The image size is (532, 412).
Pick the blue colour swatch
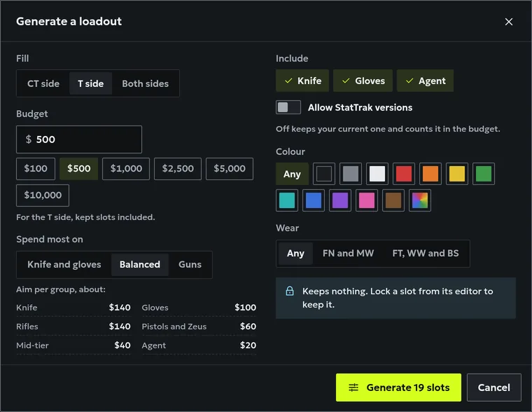[x=314, y=200]
